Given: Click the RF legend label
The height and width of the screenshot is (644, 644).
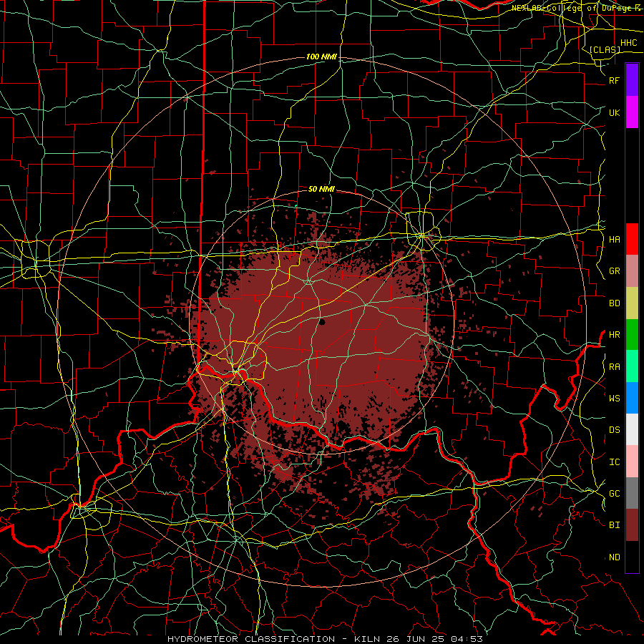Looking at the screenshot, I should pos(615,80).
